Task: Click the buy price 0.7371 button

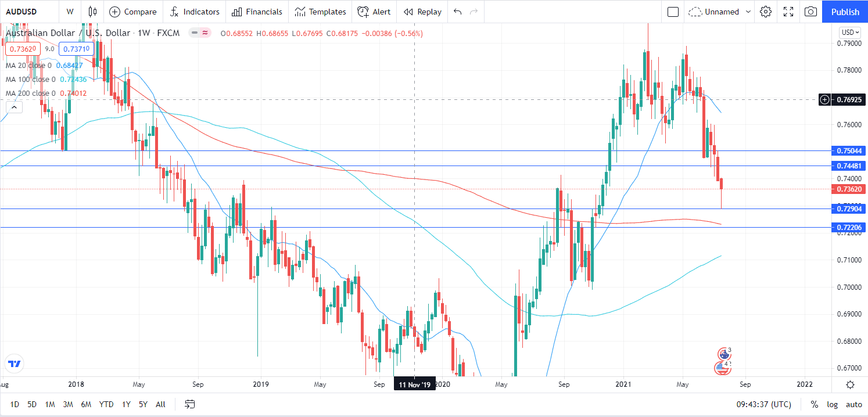Action: click(76, 49)
